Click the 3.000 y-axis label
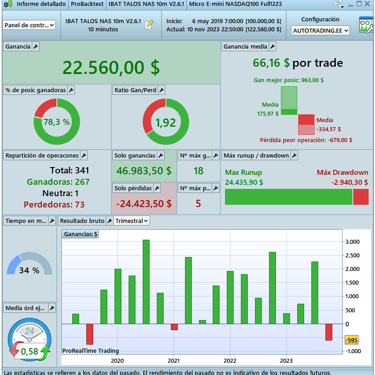Screen dimensions: 375x375 353,242
